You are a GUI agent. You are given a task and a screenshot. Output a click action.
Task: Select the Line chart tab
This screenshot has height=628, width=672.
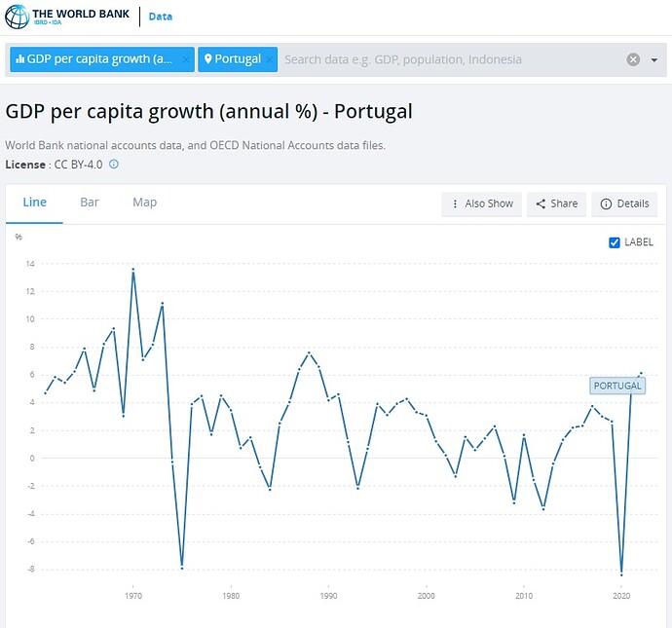pyautogui.click(x=35, y=203)
